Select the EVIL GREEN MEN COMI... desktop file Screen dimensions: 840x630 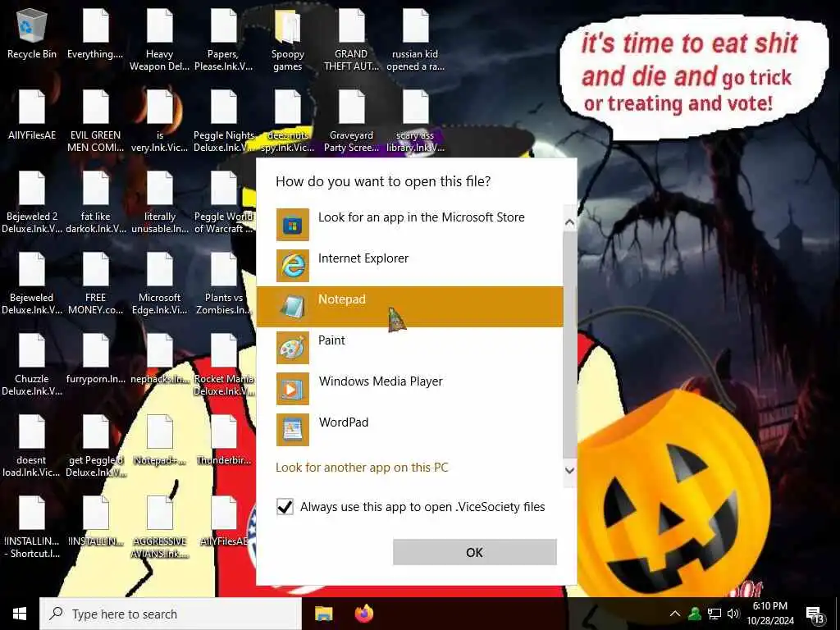[x=95, y=121]
